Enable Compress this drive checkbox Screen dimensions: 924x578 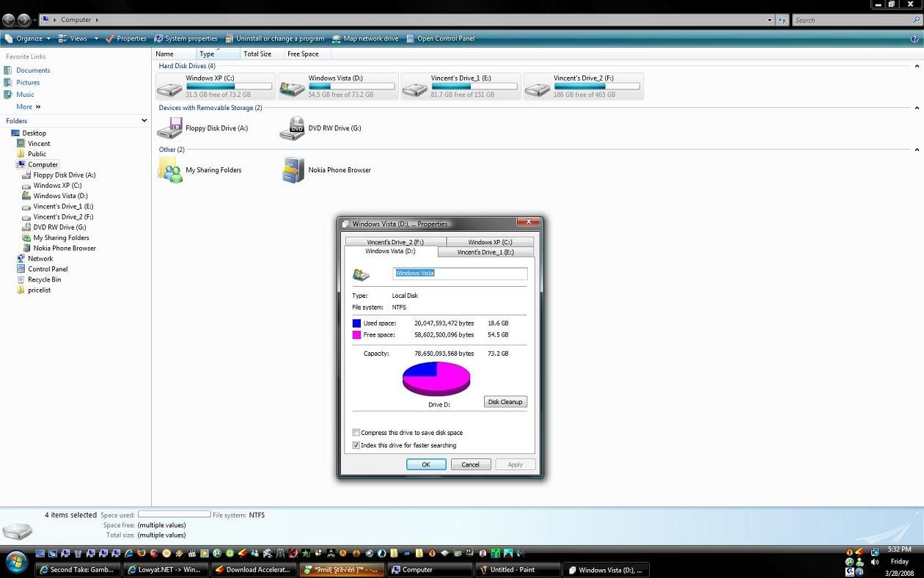point(356,433)
